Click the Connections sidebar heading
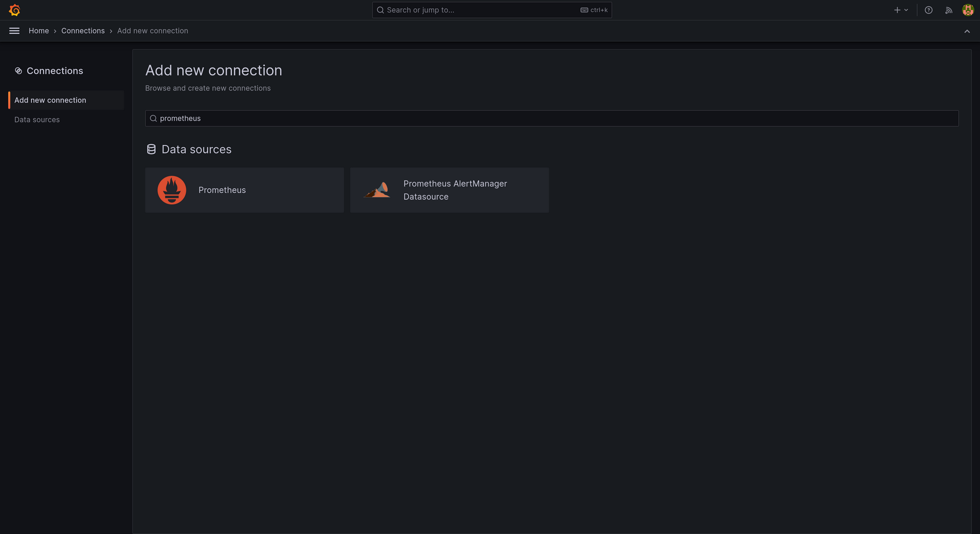This screenshot has height=534, width=980. pos(55,71)
